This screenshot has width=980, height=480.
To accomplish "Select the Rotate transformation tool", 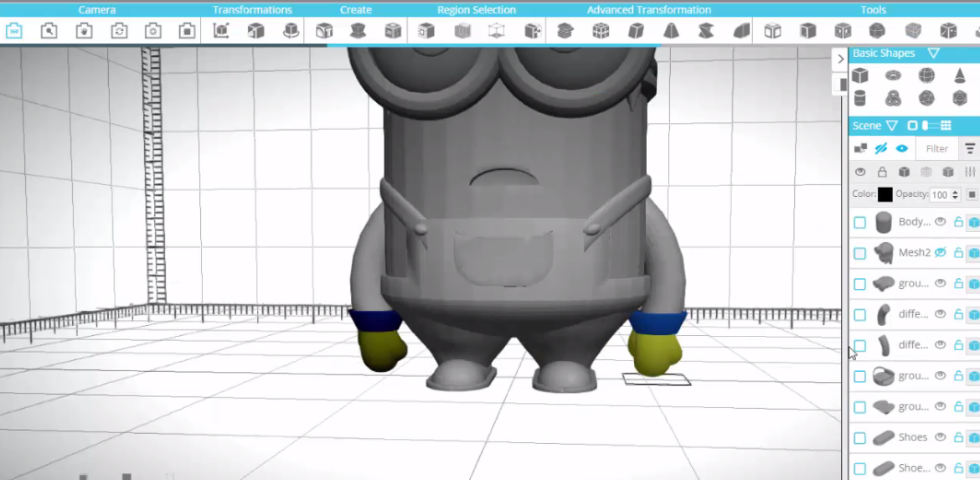I will [291, 31].
